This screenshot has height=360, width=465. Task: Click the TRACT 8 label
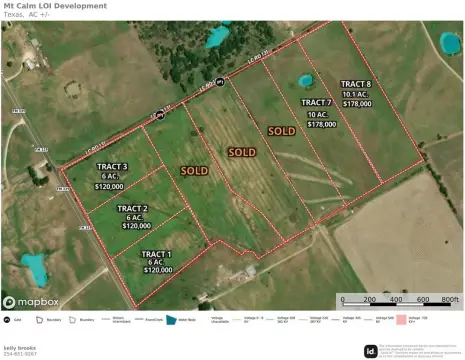coord(356,84)
